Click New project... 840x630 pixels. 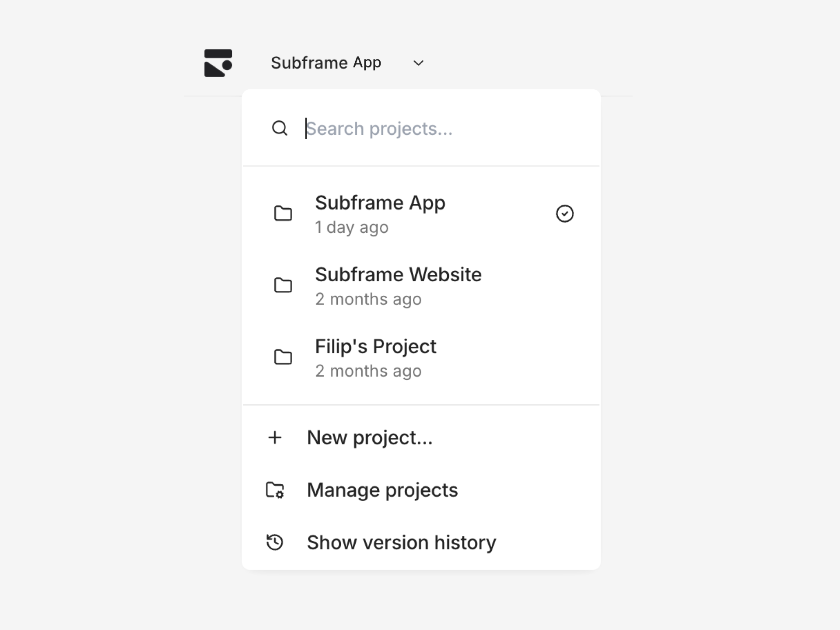(x=370, y=437)
